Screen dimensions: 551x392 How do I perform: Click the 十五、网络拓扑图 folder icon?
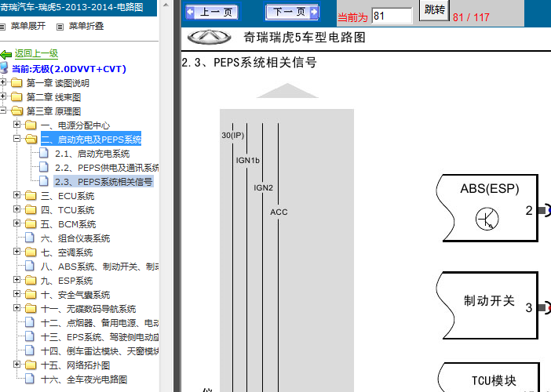click(x=31, y=365)
